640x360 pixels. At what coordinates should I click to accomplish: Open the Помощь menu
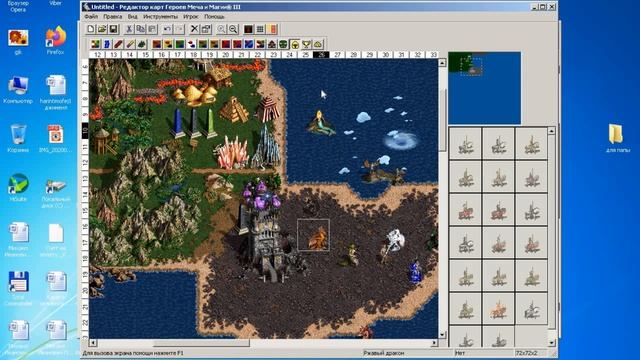(x=214, y=17)
